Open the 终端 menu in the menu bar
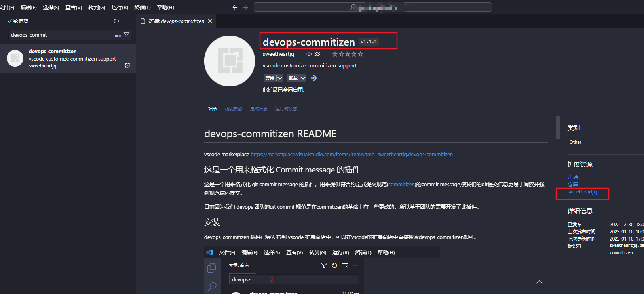Image resolution: width=644 pixels, height=294 pixels. coord(142,7)
